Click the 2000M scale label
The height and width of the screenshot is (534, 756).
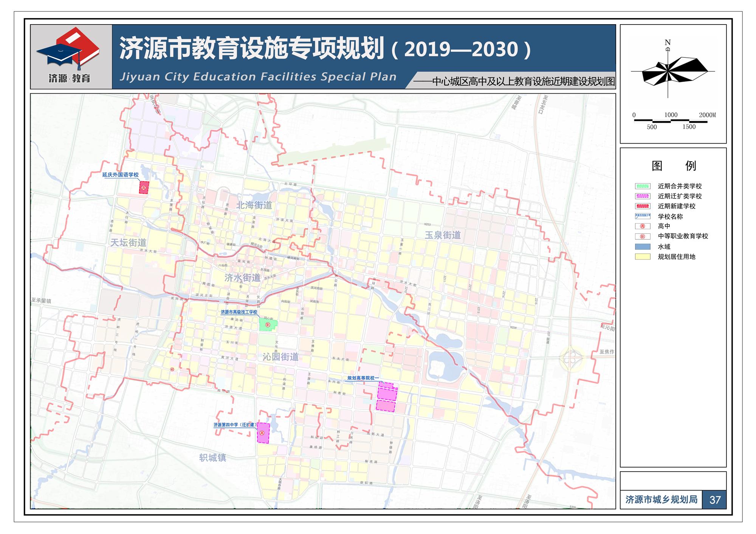pos(707,115)
